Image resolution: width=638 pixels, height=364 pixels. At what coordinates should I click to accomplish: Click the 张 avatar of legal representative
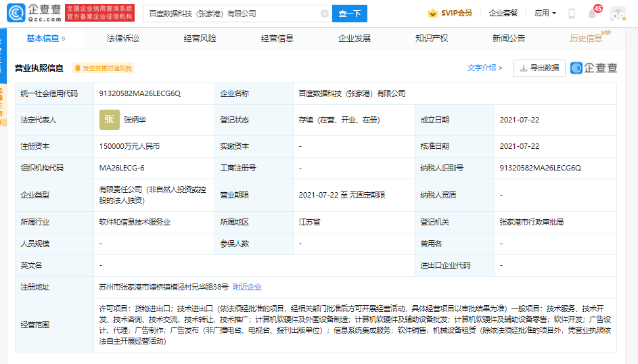110,120
